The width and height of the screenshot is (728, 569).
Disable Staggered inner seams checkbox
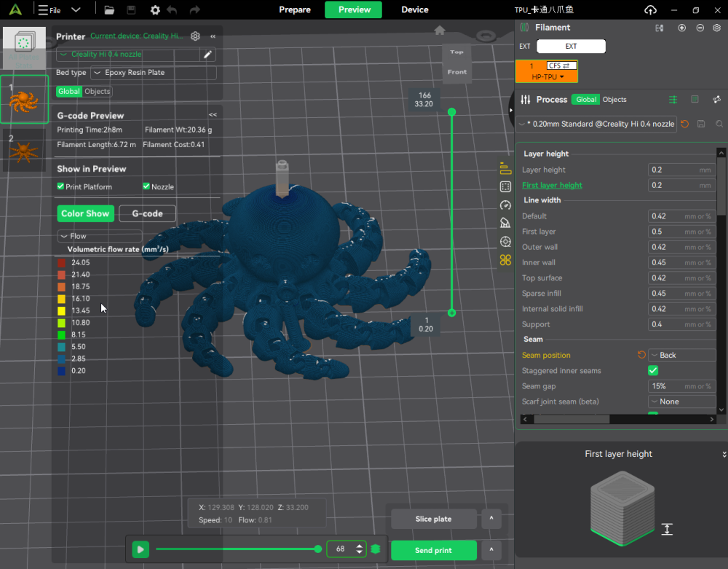tap(653, 371)
